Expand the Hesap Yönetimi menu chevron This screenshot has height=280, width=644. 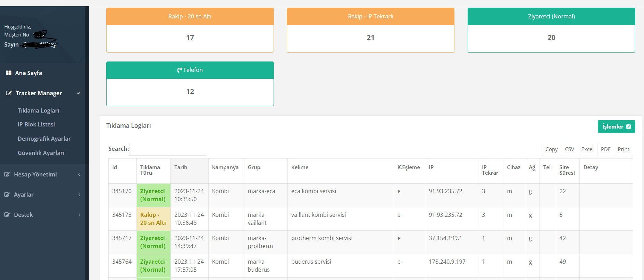(x=80, y=174)
